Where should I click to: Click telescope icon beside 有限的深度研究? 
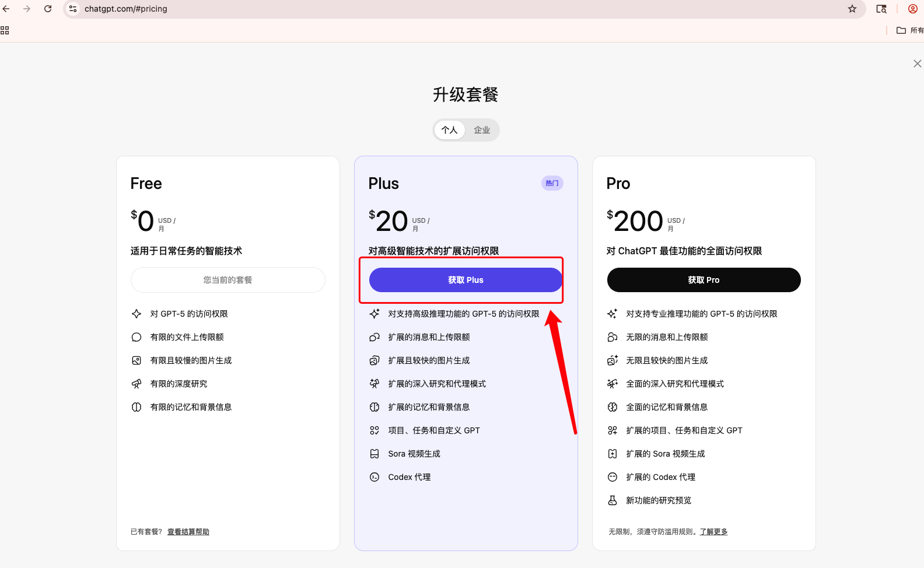(136, 384)
